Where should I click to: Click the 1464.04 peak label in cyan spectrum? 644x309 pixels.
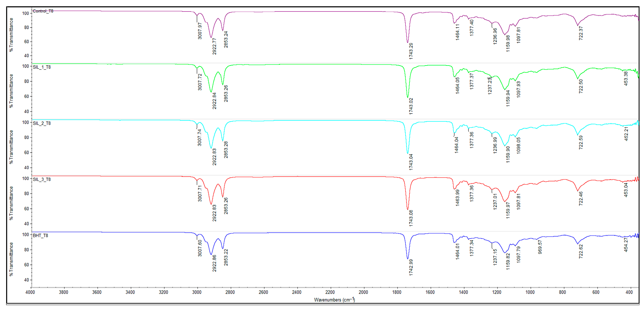(x=457, y=145)
